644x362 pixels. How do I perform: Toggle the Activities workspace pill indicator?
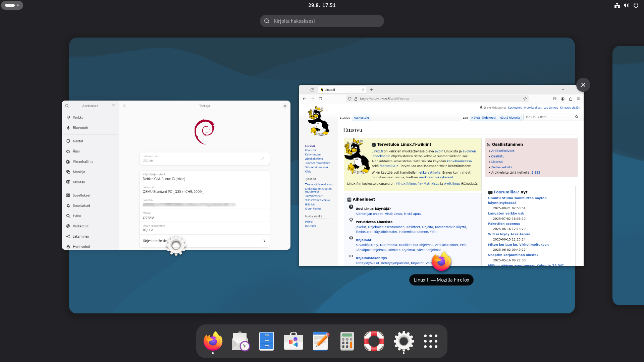tap(12, 5)
